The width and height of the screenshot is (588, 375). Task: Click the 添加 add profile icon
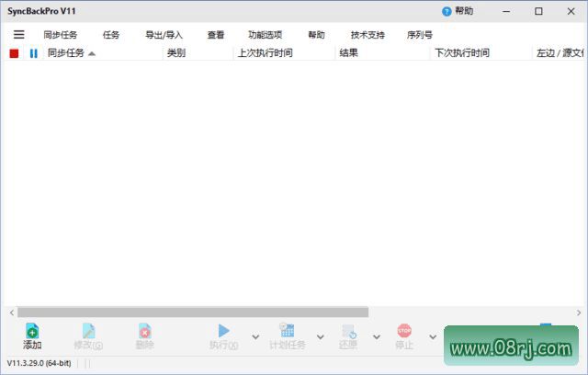pos(32,331)
